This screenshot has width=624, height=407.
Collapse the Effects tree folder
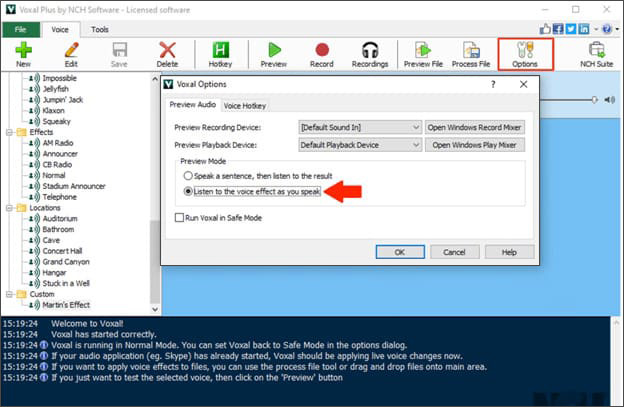pyautogui.click(x=9, y=132)
